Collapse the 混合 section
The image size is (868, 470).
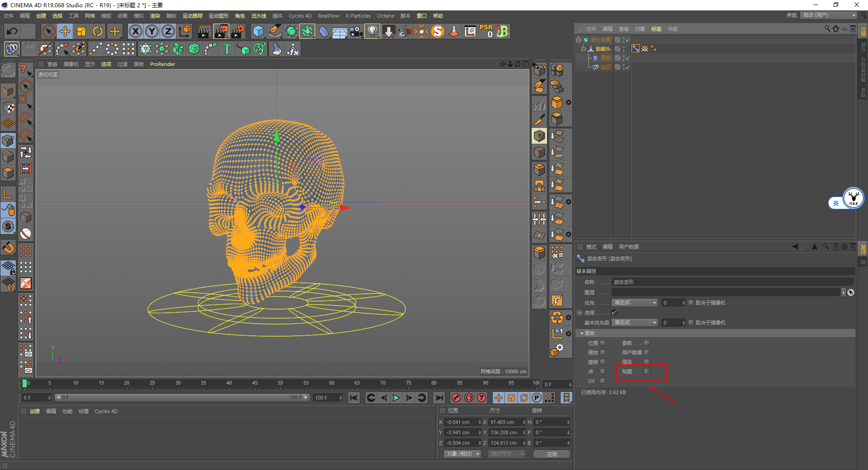point(582,333)
